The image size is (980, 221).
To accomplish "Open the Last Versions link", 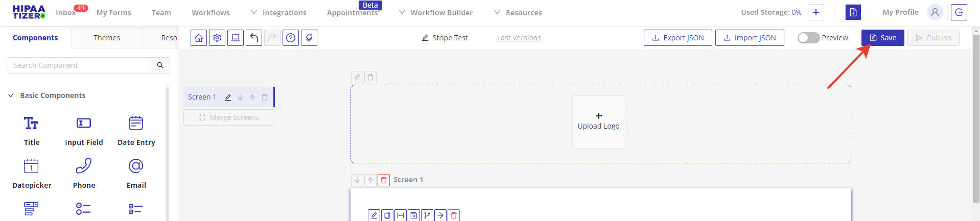I will click(x=519, y=38).
